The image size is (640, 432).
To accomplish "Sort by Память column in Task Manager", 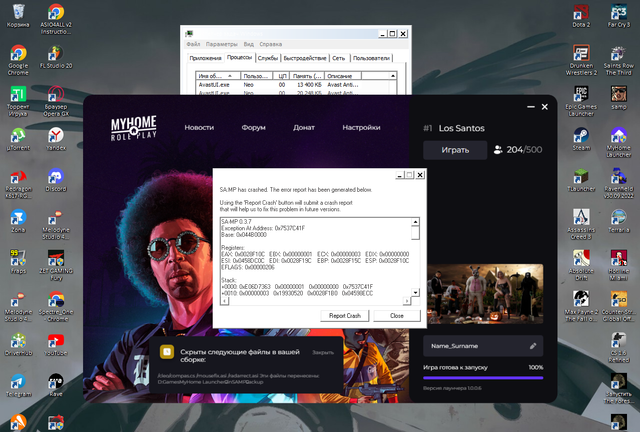I will 307,76.
